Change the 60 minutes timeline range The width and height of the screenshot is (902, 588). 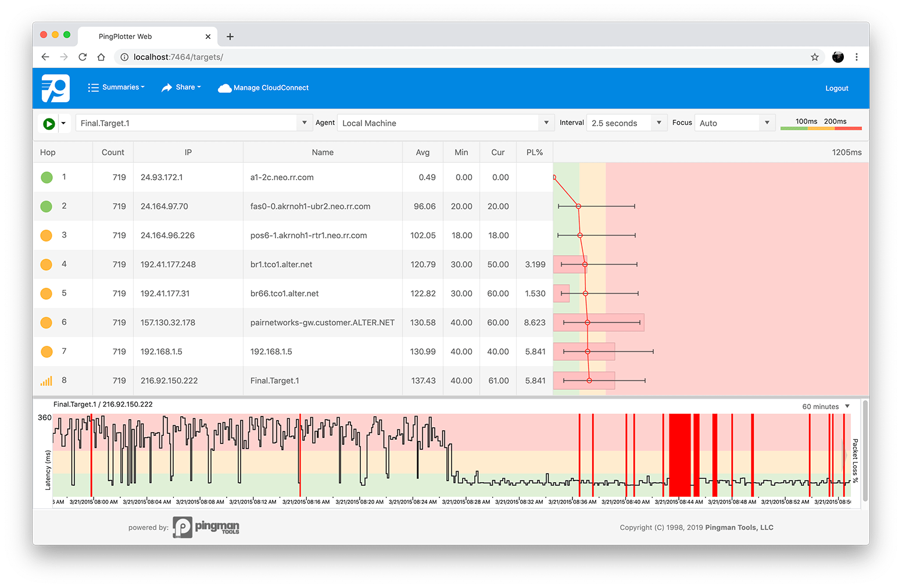[x=826, y=407]
